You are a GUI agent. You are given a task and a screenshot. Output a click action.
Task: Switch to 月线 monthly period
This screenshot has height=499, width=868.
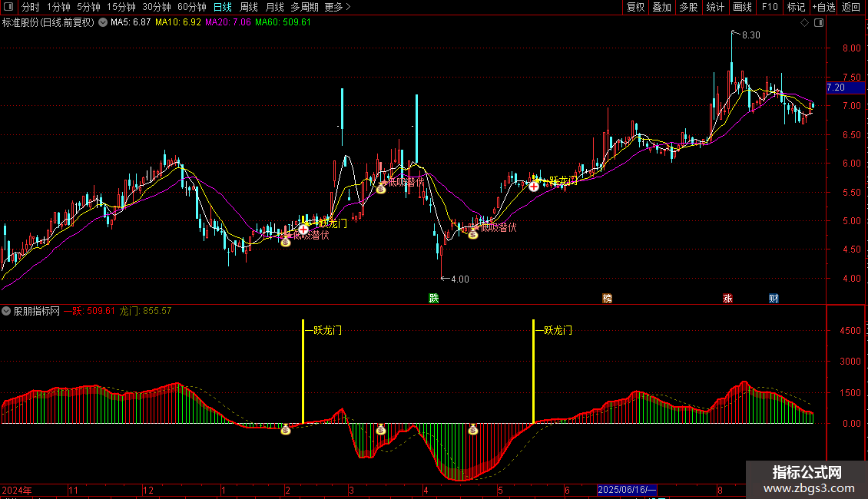click(x=274, y=7)
